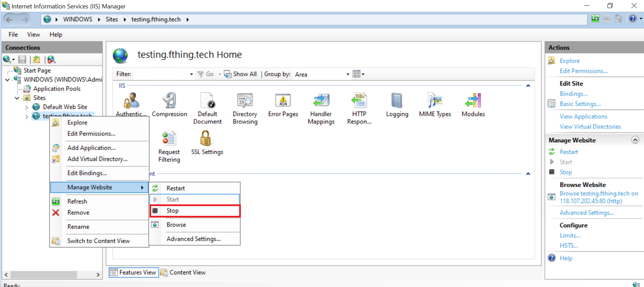This screenshot has height=287, width=644.
Task: Click the HSTS link
Action: tap(569, 246)
